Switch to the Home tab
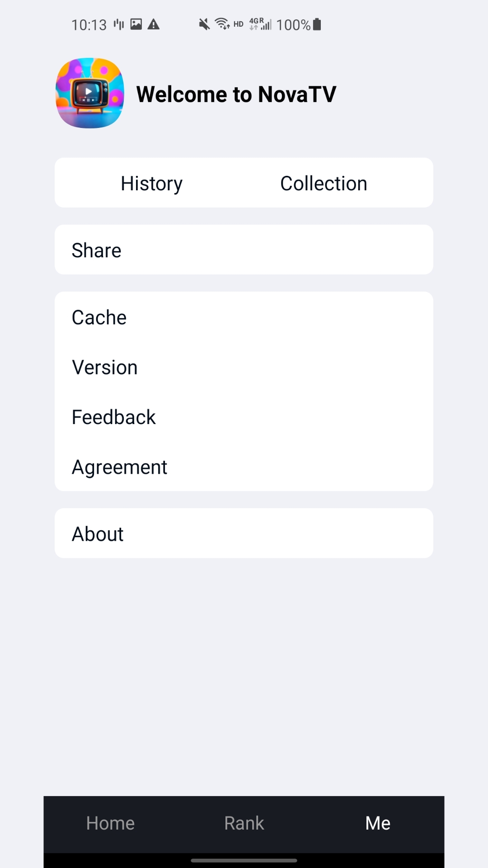 click(110, 823)
